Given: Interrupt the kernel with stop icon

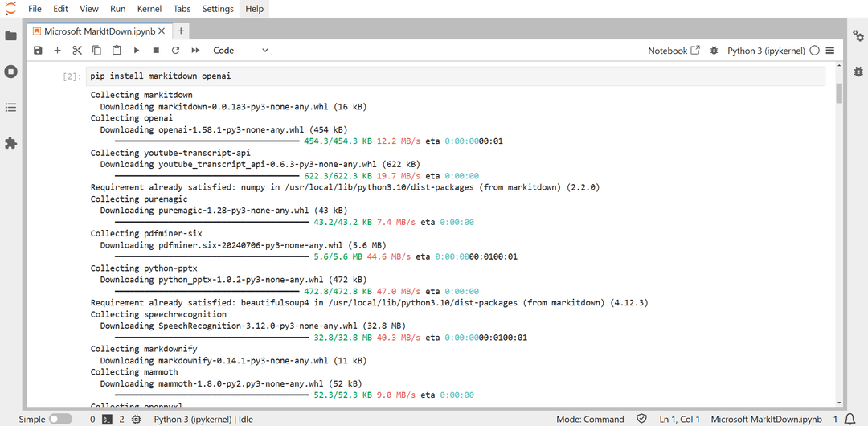Looking at the screenshot, I should click(x=156, y=51).
